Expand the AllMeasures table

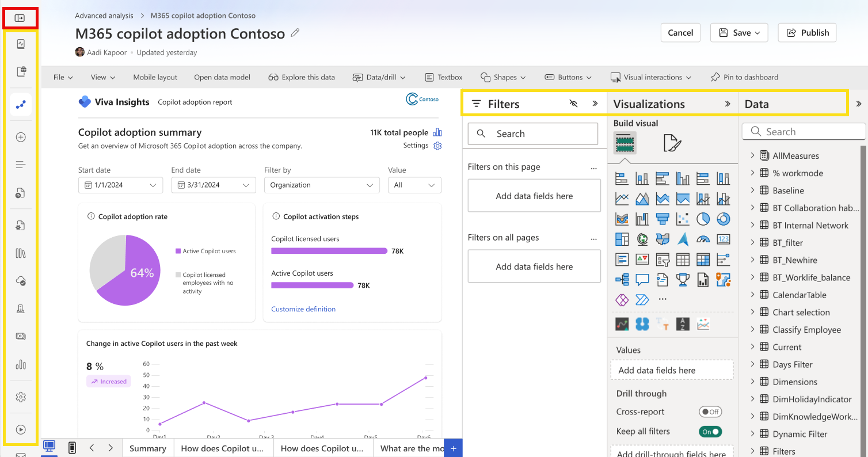(752, 155)
